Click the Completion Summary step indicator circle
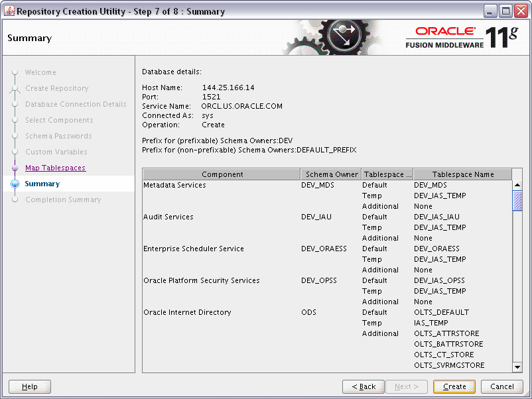 tap(15, 199)
